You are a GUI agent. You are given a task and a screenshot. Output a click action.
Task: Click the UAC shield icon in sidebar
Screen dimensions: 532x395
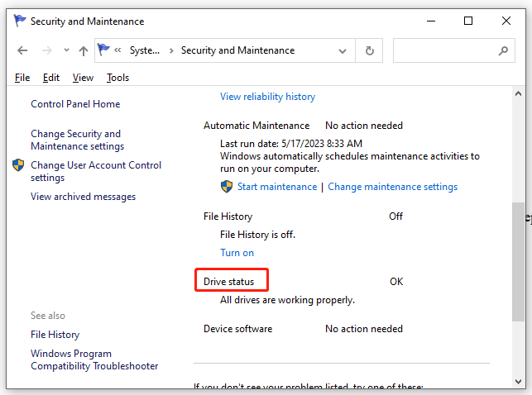coord(18,165)
